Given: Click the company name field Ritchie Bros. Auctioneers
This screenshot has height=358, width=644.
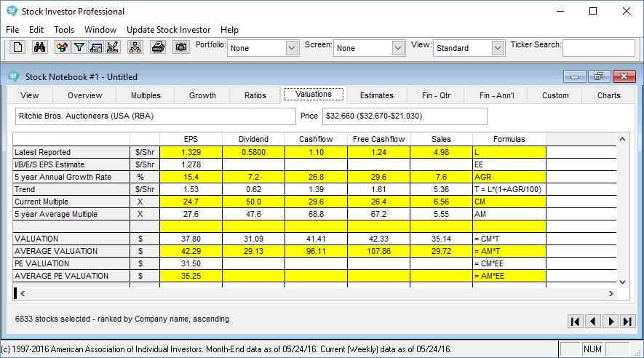Looking at the screenshot, I should 155,116.
